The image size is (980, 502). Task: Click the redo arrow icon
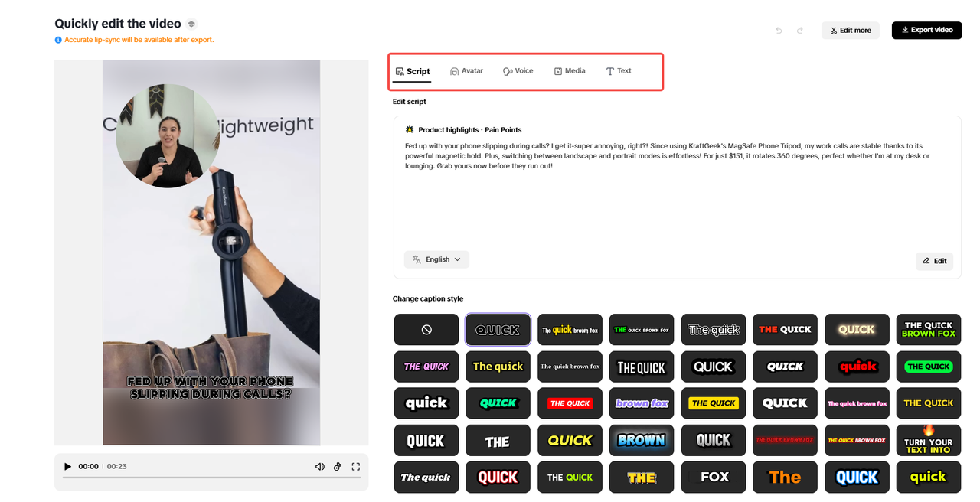click(x=800, y=30)
